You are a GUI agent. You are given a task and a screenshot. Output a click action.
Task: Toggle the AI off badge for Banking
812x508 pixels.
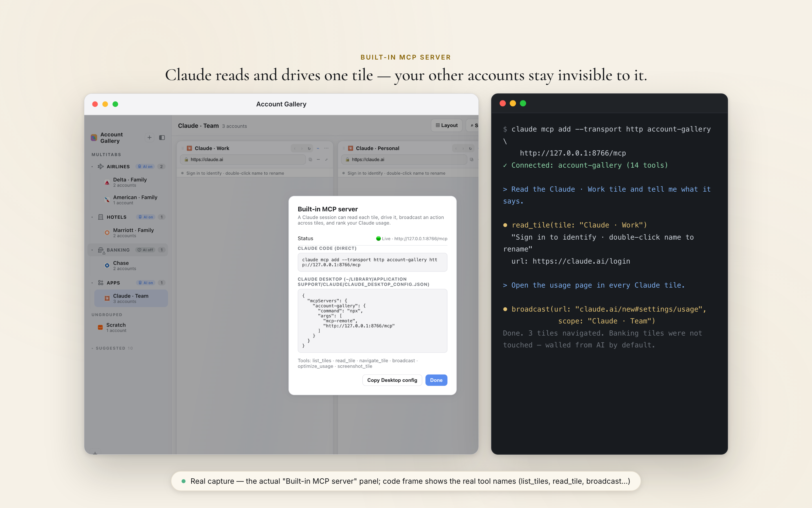click(145, 250)
